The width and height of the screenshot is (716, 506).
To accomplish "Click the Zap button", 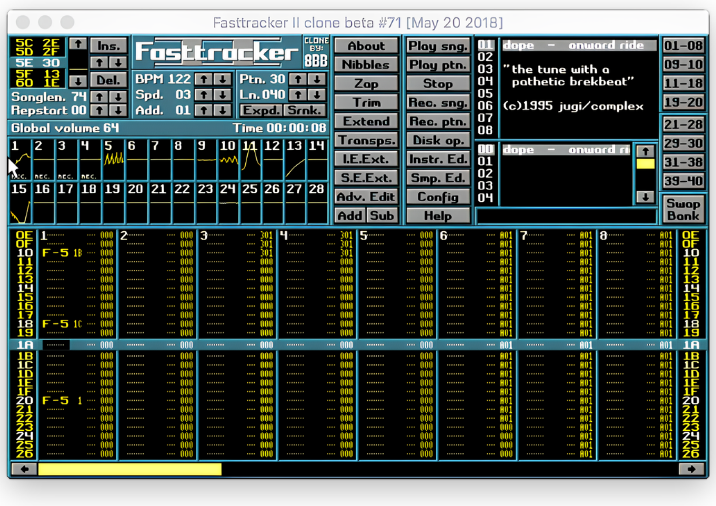I will click(366, 84).
